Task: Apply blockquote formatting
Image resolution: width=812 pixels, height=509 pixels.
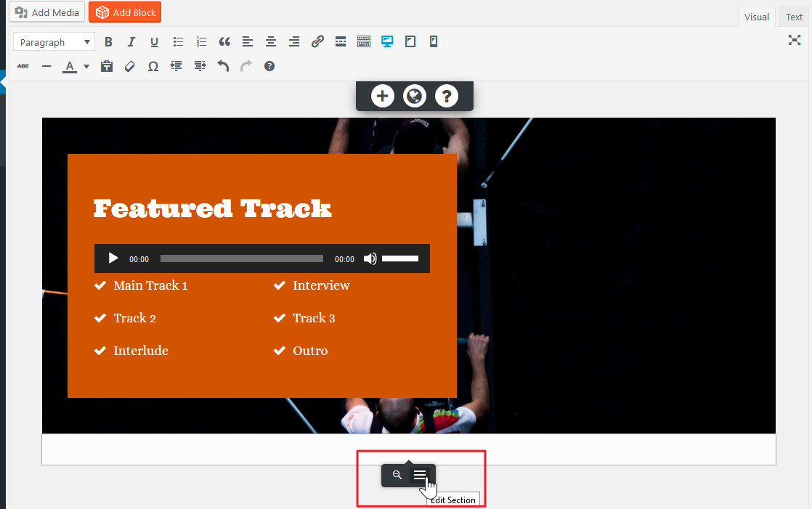Action: point(224,42)
